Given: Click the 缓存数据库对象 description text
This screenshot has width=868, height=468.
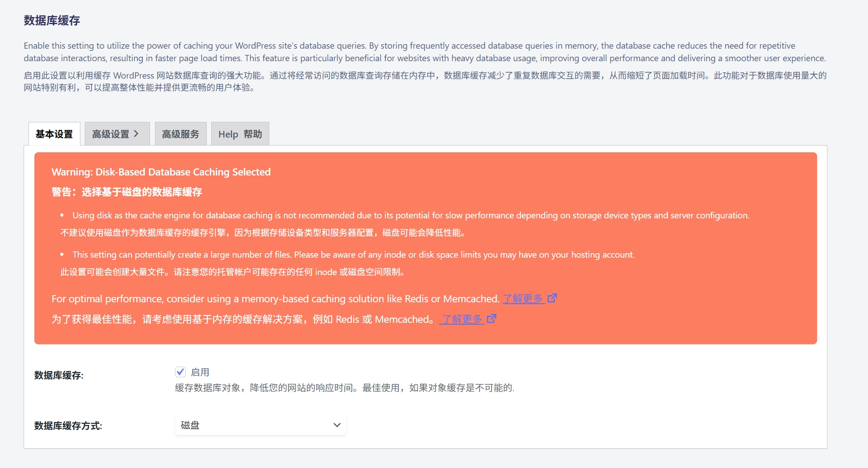Looking at the screenshot, I should [x=345, y=388].
